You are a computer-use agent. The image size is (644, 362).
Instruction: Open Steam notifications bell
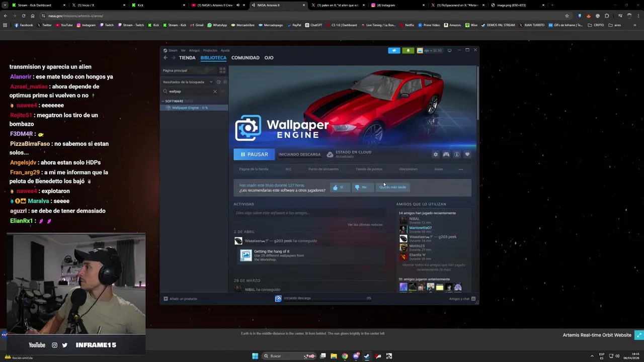click(x=408, y=50)
